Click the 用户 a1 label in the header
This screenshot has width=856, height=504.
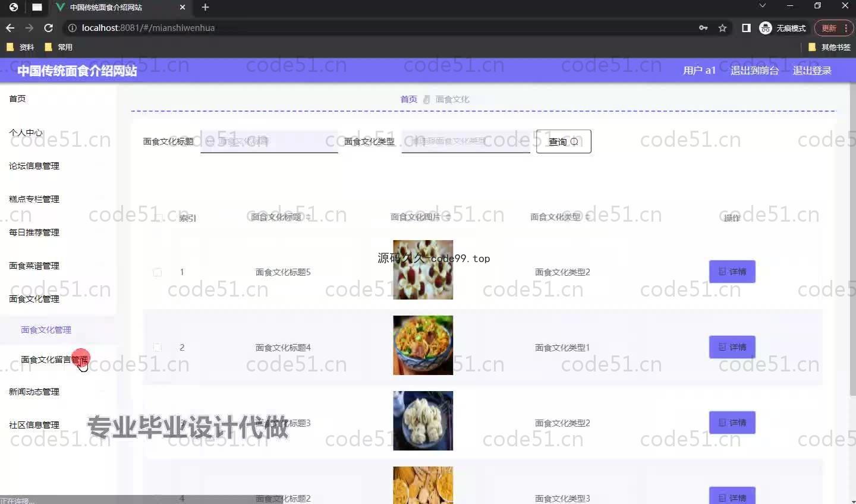coord(699,70)
